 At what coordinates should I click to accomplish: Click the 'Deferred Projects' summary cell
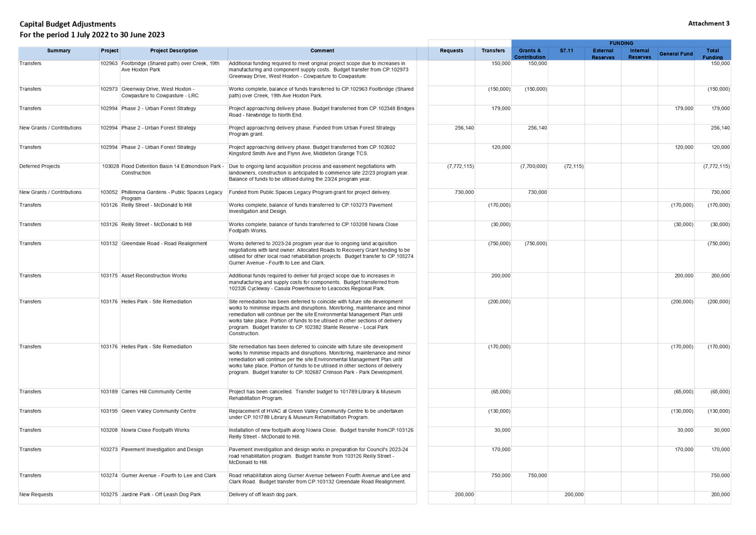click(40, 166)
